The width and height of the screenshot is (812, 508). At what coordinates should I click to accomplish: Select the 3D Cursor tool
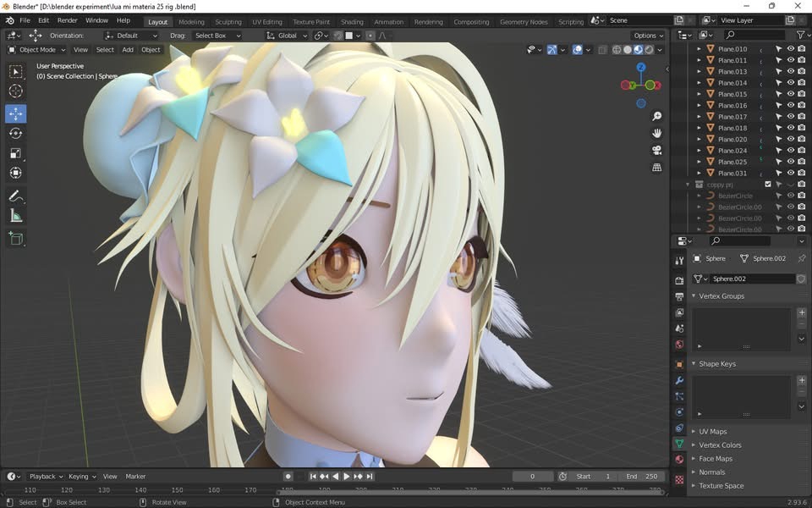tap(15, 91)
